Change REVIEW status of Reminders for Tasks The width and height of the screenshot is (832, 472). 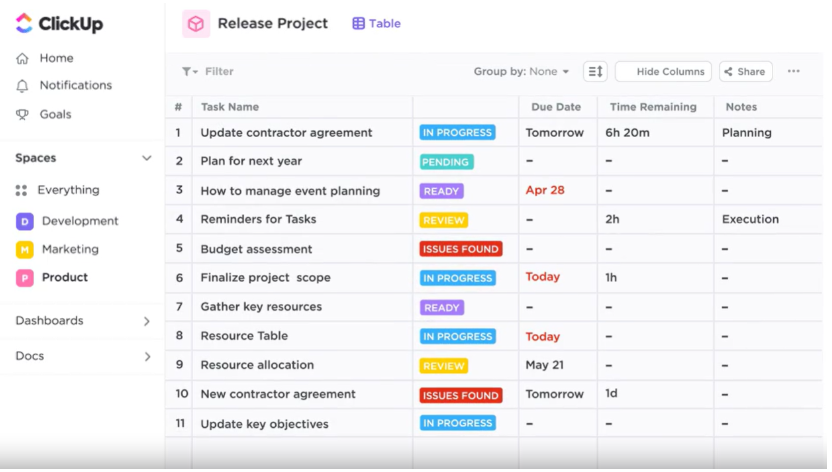(444, 220)
